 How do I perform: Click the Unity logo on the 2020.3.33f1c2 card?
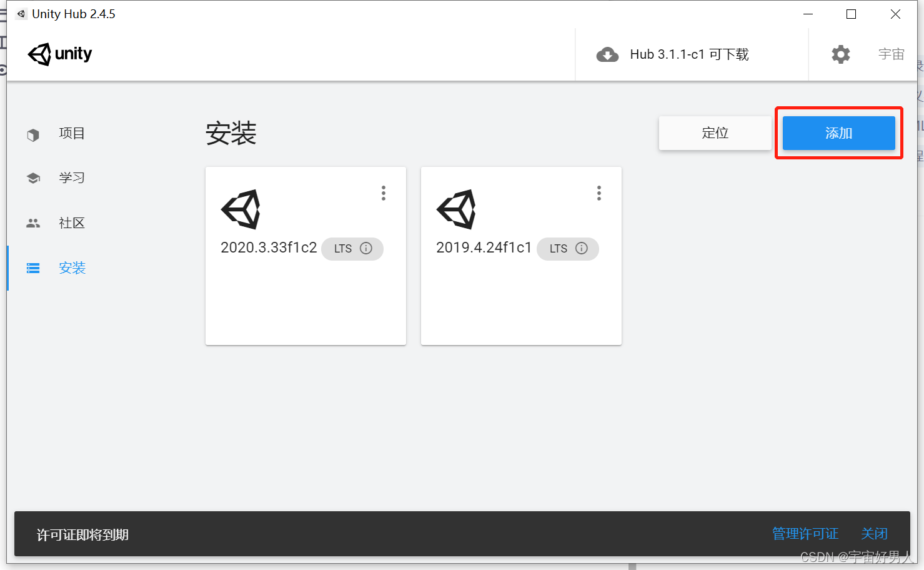pos(241,209)
